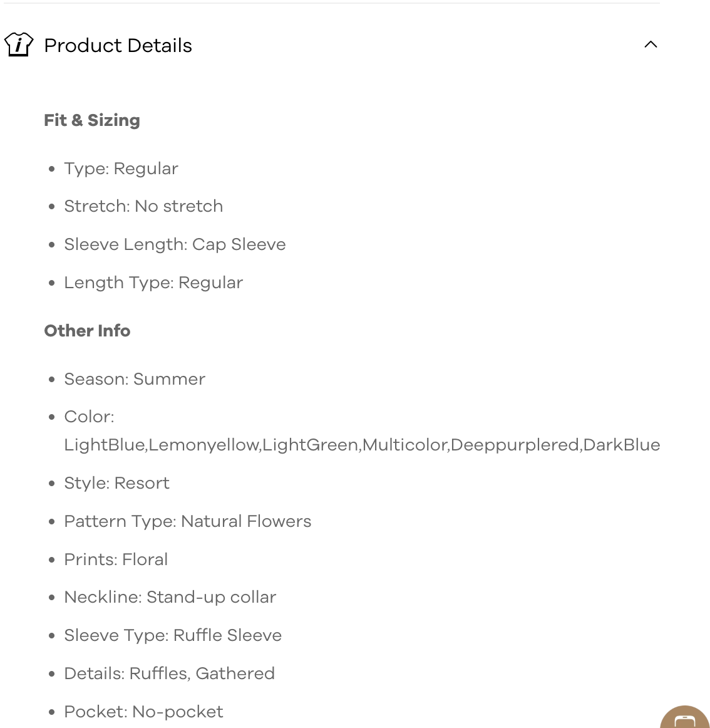Click the Stretch: No stretch entry
This screenshot has width=710, height=728.
143,206
